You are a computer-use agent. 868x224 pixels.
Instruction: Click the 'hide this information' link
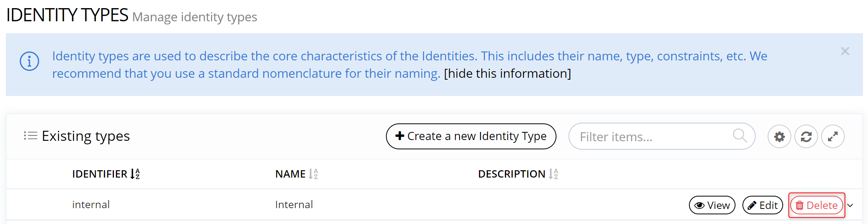coord(507,74)
